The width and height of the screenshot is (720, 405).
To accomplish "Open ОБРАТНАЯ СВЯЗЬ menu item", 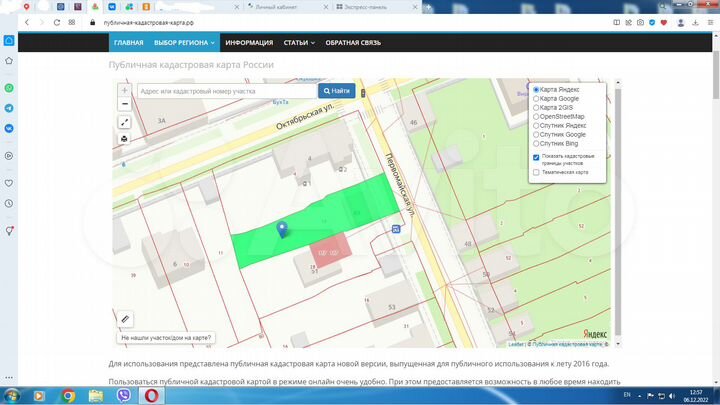I will (353, 43).
